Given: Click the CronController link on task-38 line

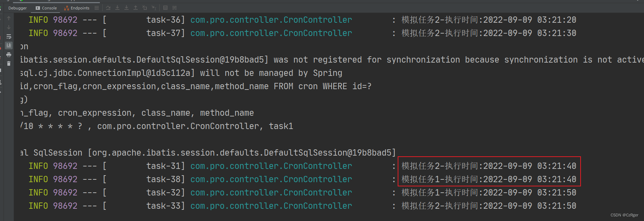Looking at the screenshot, I should coord(271,179).
